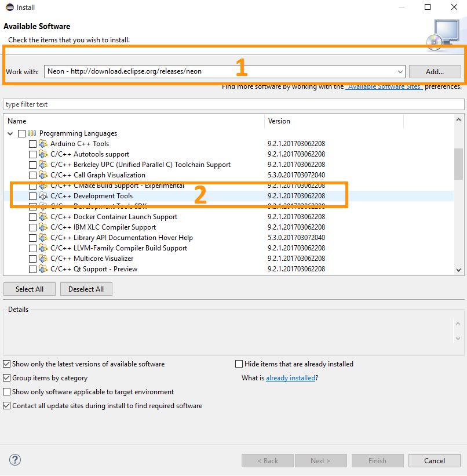Disable Contact all update sites during install
Image resolution: width=467 pixels, height=476 pixels.
(x=6, y=405)
